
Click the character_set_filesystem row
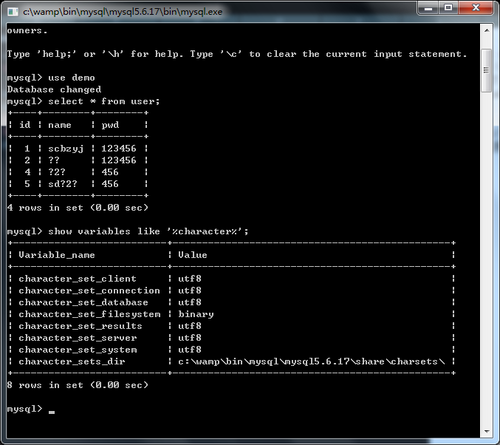(232, 314)
